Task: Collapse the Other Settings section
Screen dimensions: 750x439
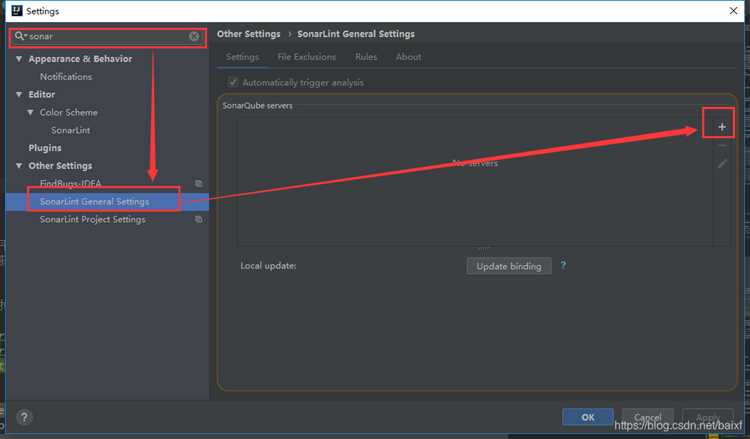Action: 19,166
